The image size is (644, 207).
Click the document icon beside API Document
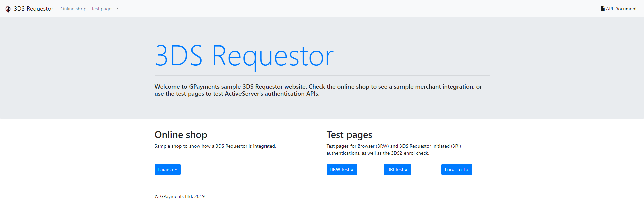click(x=603, y=9)
